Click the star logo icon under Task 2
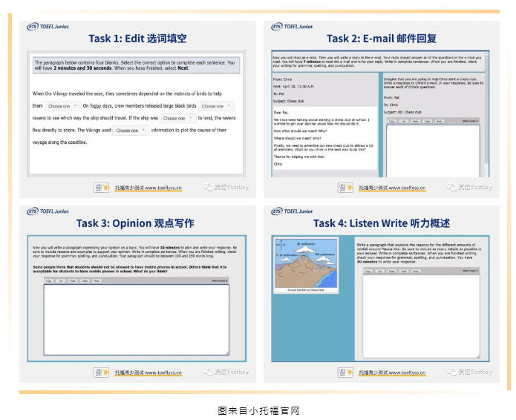516x420 pixels. click(345, 188)
